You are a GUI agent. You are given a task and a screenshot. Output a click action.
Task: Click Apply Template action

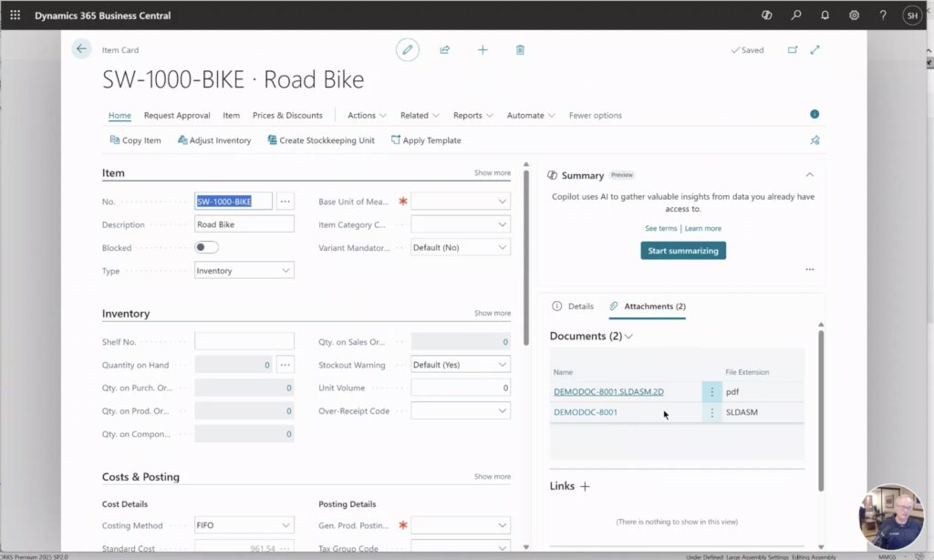click(426, 140)
